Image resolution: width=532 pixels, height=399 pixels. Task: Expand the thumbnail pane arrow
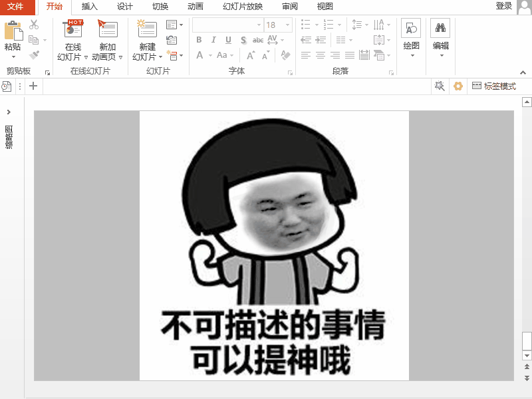[x=9, y=112]
